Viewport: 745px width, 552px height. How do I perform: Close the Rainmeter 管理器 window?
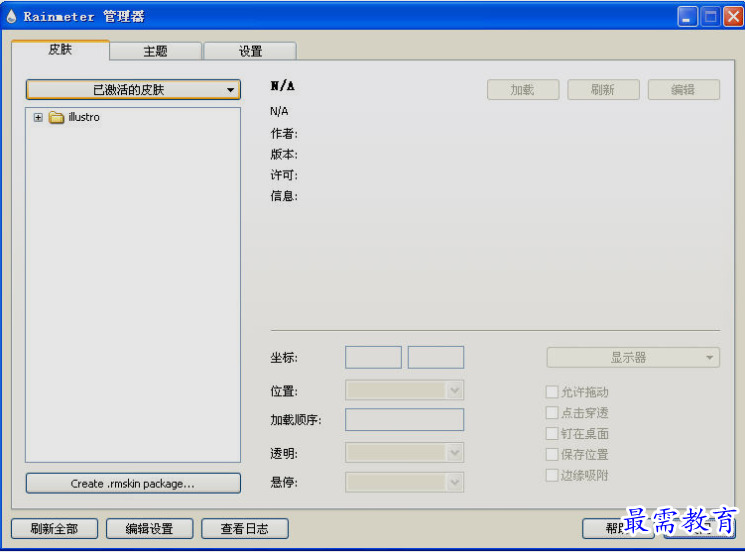tap(734, 17)
